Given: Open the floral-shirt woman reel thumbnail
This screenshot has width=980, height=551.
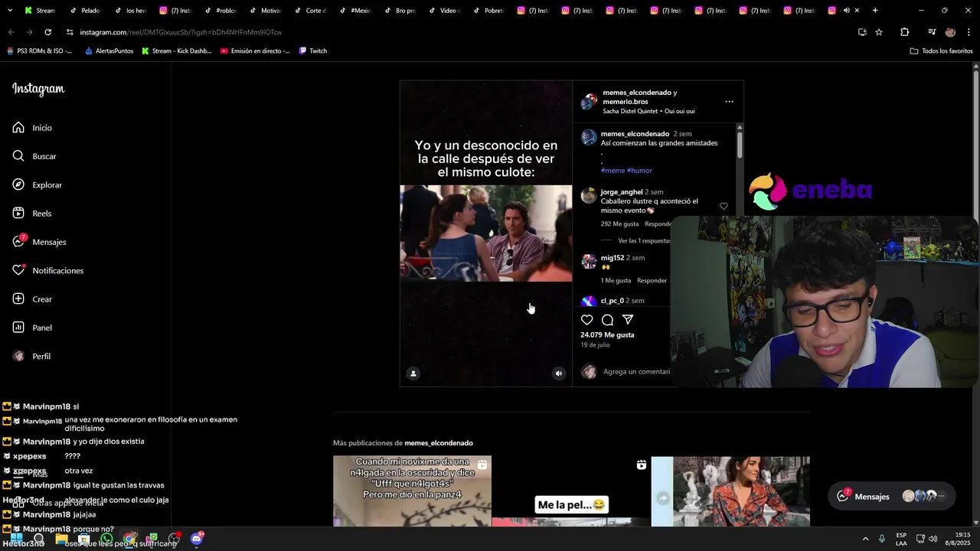Looking at the screenshot, I should (x=730, y=491).
